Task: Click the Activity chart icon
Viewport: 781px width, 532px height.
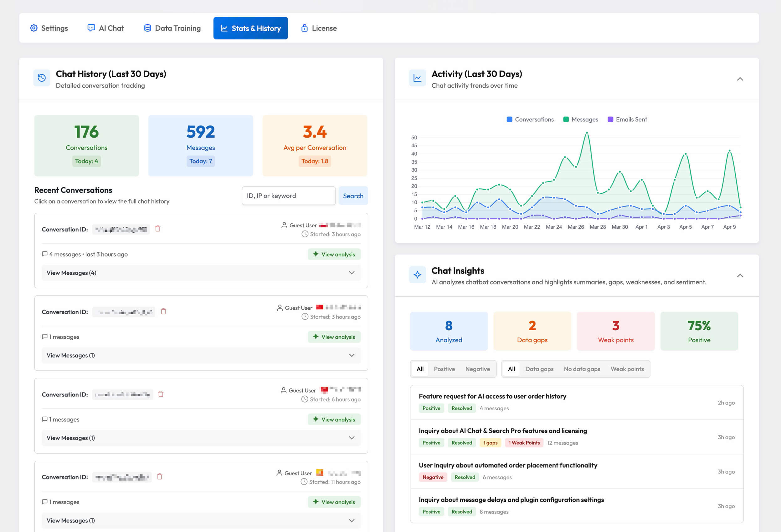Action: (x=417, y=78)
